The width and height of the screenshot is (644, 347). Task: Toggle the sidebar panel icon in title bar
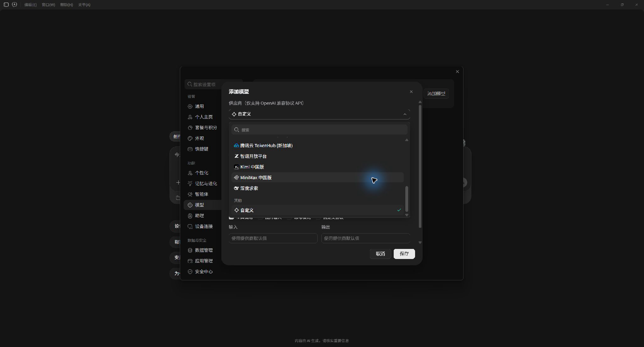coord(6,5)
